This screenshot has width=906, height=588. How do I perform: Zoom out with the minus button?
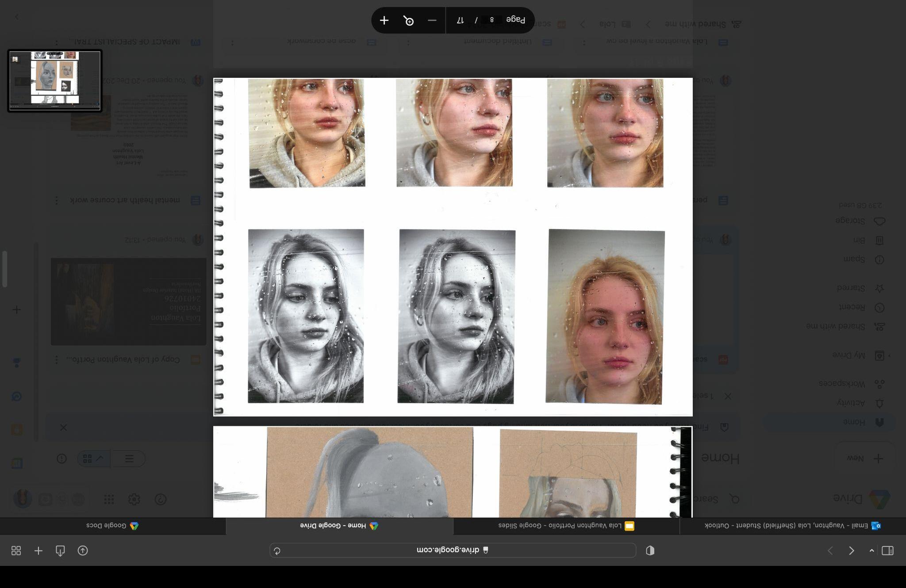tap(432, 20)
